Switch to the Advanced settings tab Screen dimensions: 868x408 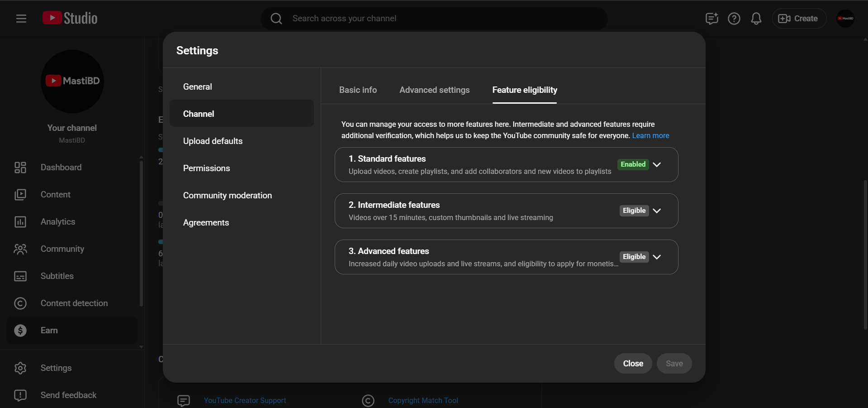point(434,90)
